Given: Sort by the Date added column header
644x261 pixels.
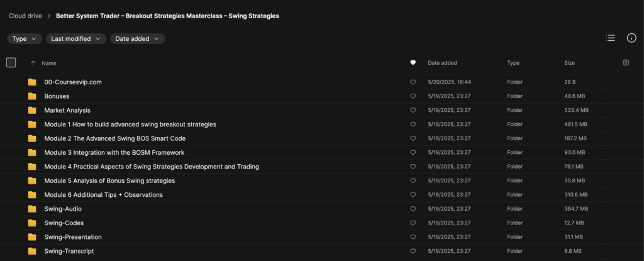Looking at the screenshot, I should point(442,63).
